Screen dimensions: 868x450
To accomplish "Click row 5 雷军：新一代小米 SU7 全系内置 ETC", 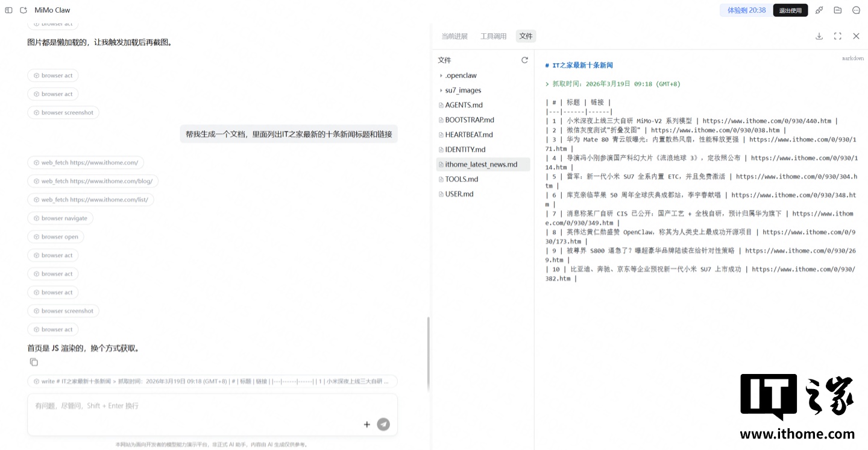I will tap(701, 181).
